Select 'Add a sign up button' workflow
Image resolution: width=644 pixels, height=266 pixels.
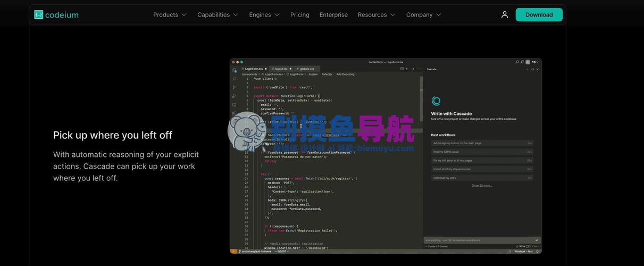point(482,143)
